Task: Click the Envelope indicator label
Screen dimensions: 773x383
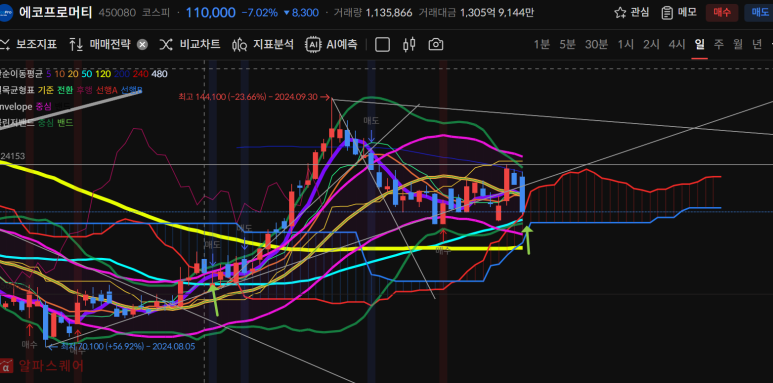Action: pos(16,106)
